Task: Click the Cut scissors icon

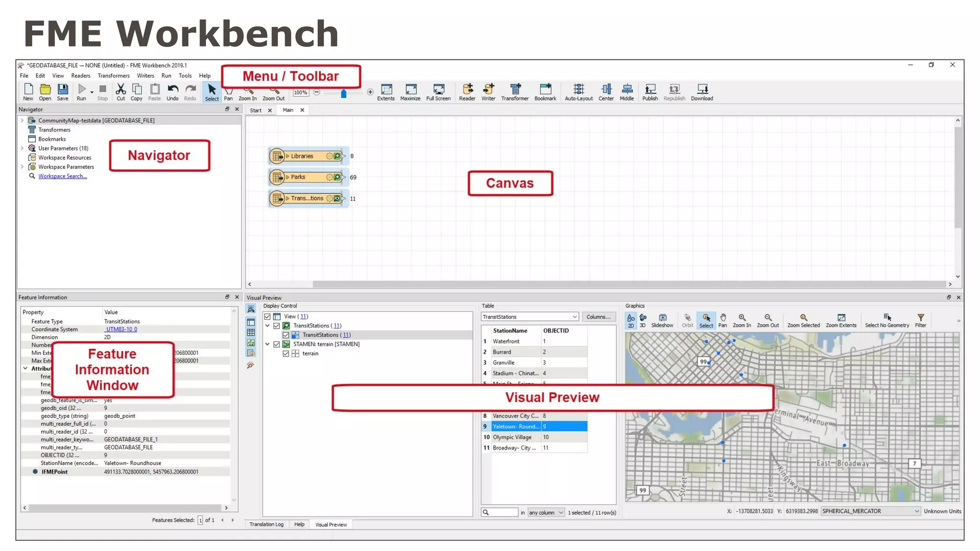Action: (121, 92)
